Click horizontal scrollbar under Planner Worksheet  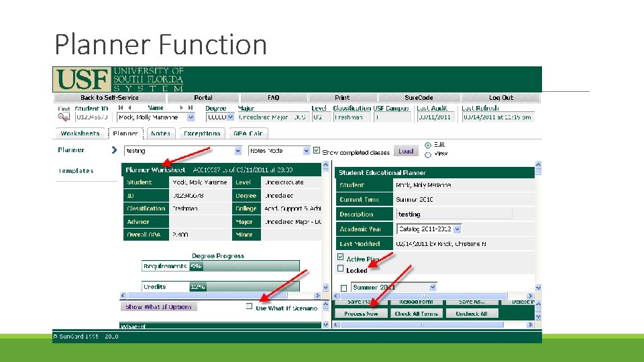pyautogui.click(x=220, y=295)
